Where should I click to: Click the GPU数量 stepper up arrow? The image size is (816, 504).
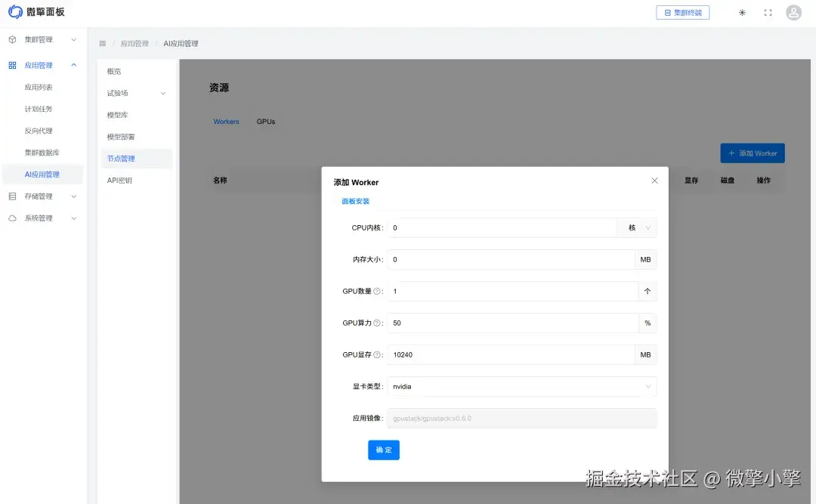point(647,291)
